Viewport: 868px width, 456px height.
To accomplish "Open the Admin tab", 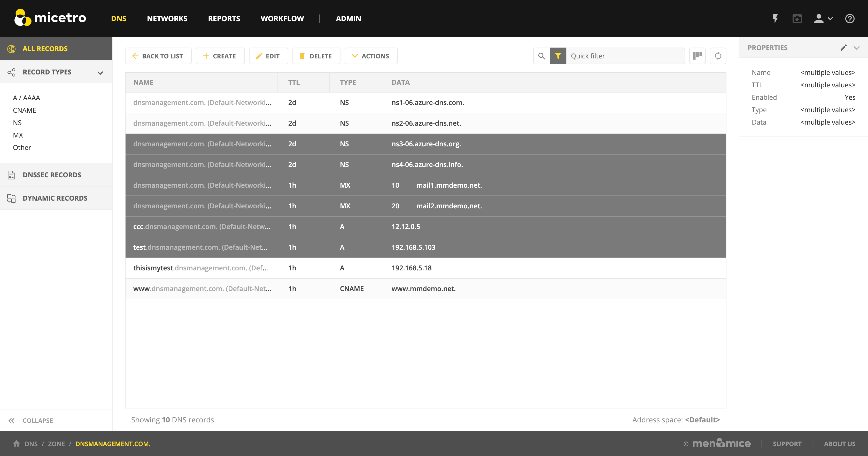I will point(348,19).
